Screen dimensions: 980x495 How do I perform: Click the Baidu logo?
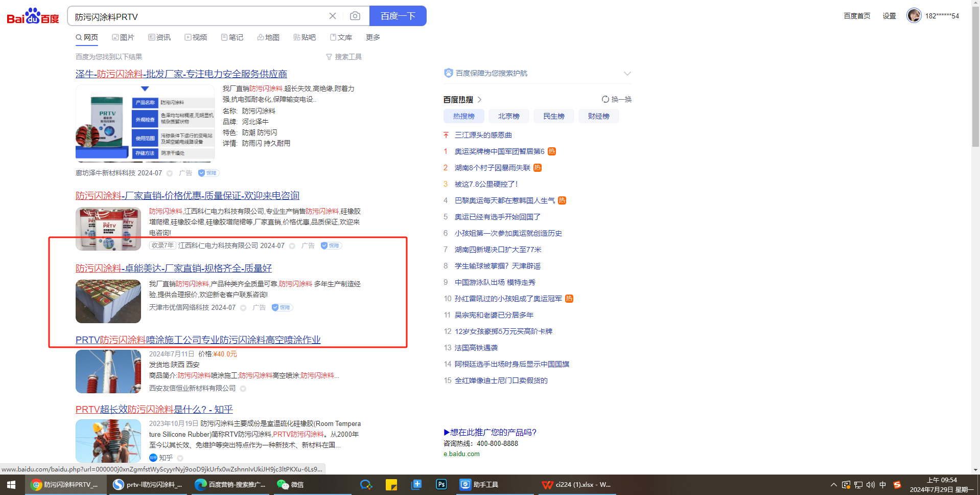pyautogui.click(x=33, y=16)
